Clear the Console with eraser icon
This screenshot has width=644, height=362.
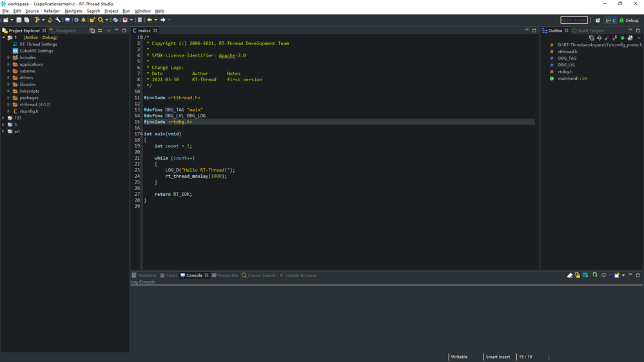coord(570,276)
